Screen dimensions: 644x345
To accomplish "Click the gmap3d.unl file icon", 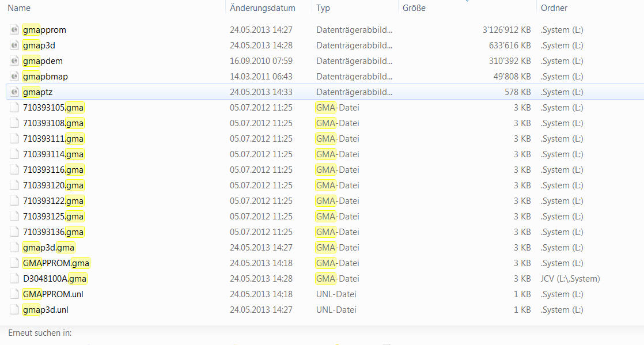I will [14, 310].
